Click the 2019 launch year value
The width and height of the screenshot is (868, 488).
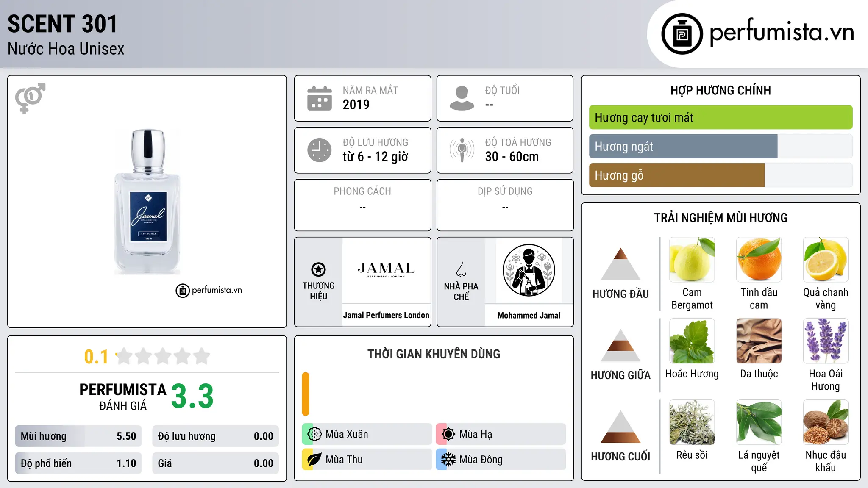tap(356, 105)
